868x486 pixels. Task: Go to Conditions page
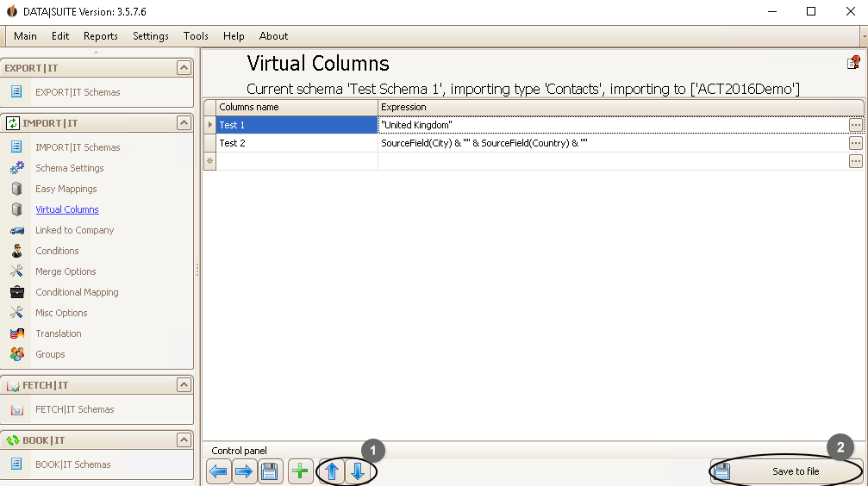click(x=57, y=251)
